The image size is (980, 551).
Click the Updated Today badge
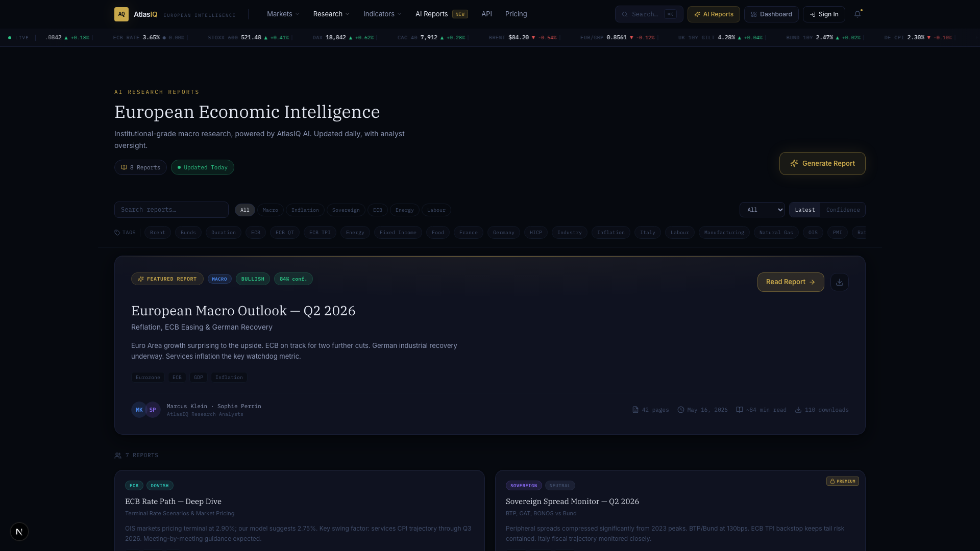coord(203,167)
